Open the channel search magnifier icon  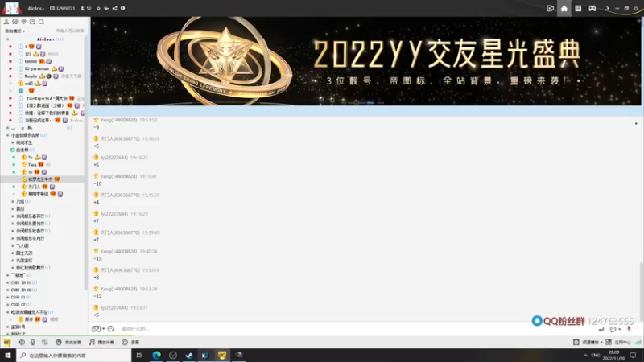(x=41, y=22)
